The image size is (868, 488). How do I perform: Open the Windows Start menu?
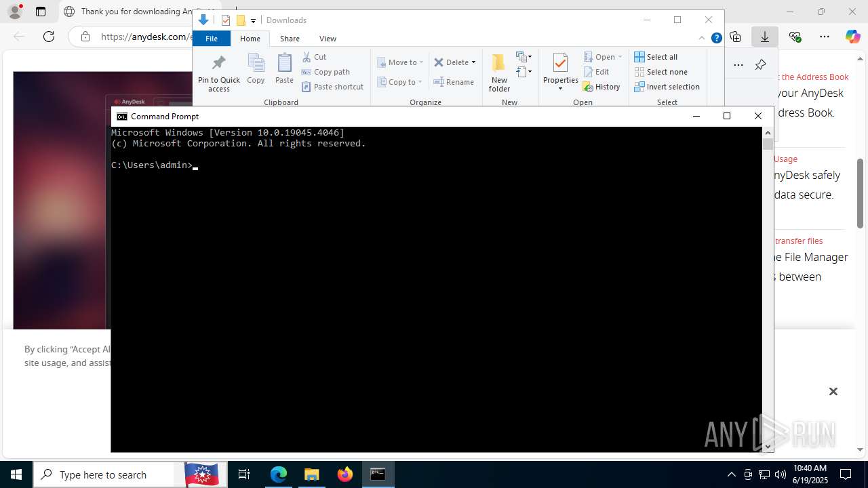[16, 474]
